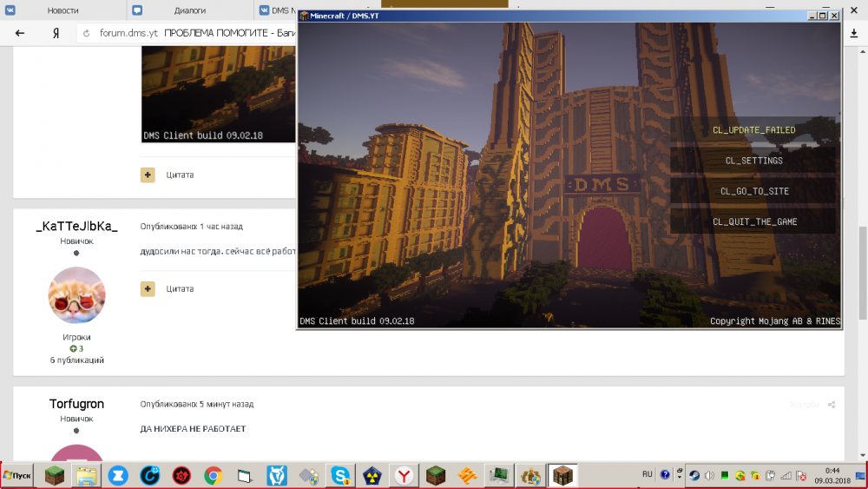Click the cat avatar of _KaTTeJlbKa_

point(76,295)
